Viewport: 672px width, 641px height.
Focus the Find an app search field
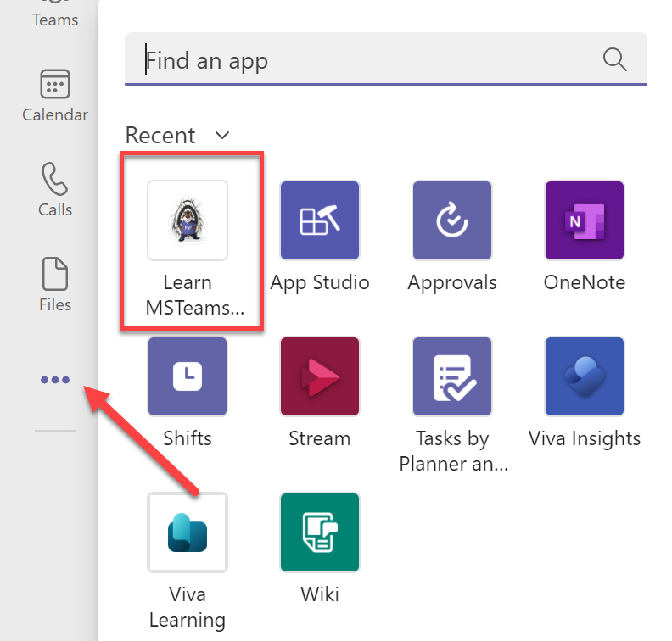point(386,59)
